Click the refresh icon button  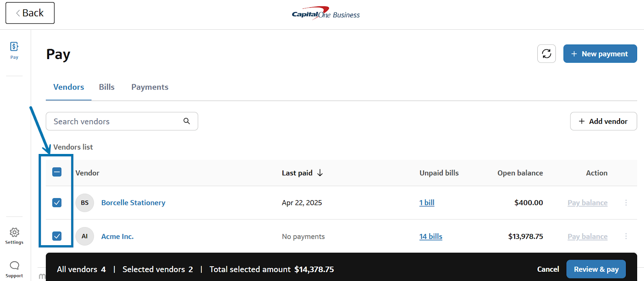click(546, 54)
